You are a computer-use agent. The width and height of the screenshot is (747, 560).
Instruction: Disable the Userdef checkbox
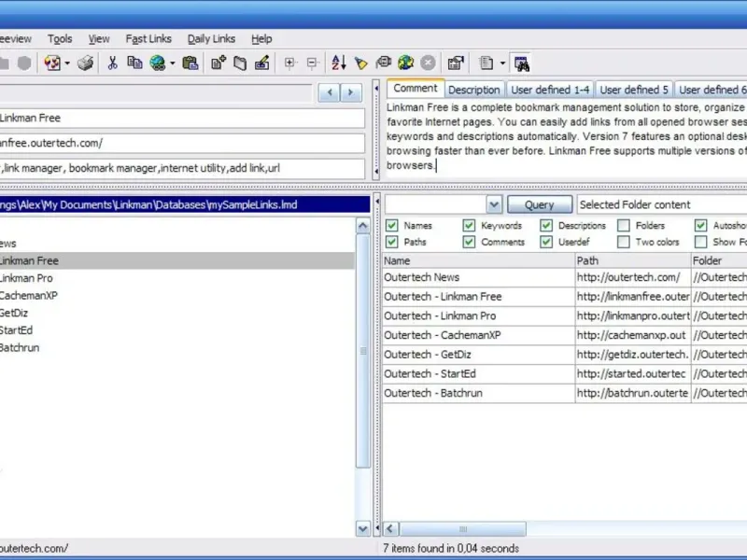546,242
